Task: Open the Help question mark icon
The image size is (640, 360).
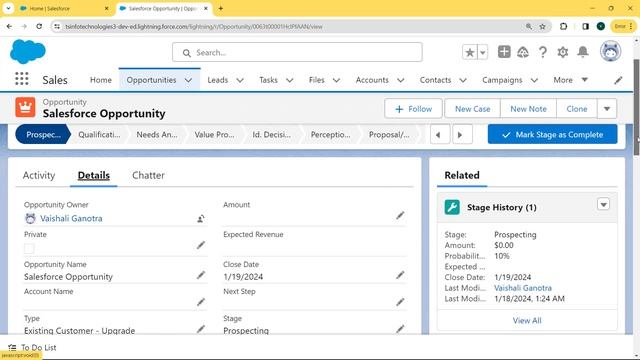Action: pyautogui.click(x=542, y=52)
